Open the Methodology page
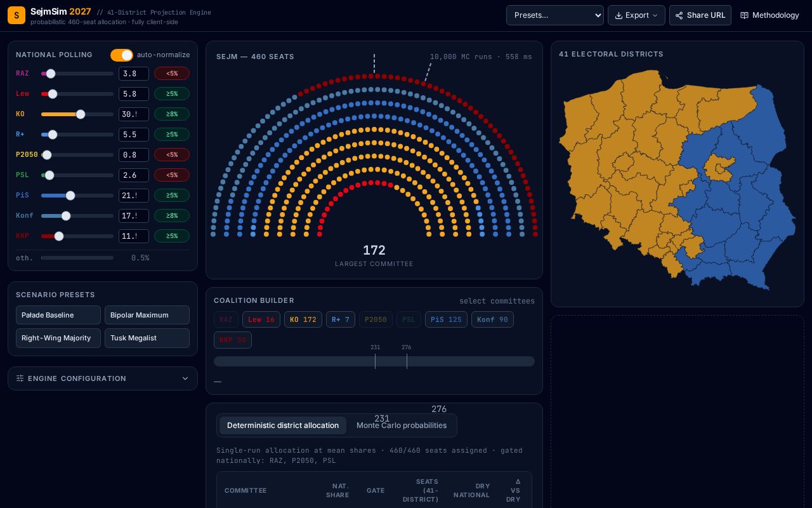 pos(770,15)
